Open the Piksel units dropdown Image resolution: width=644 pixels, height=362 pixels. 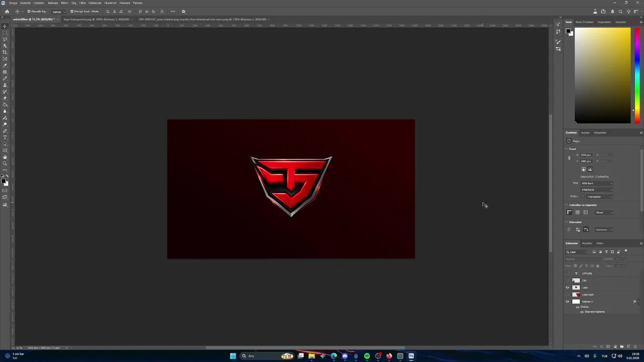(x=604, y=212)
